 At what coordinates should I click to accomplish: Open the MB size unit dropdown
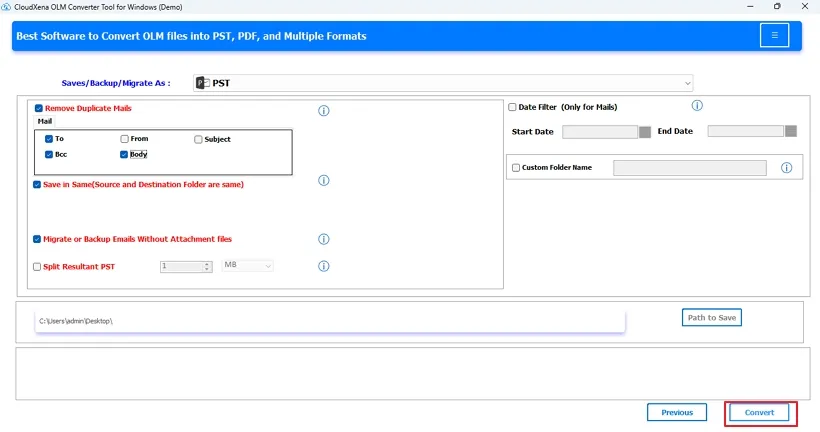pyautogui.click(x=248, y=266)
